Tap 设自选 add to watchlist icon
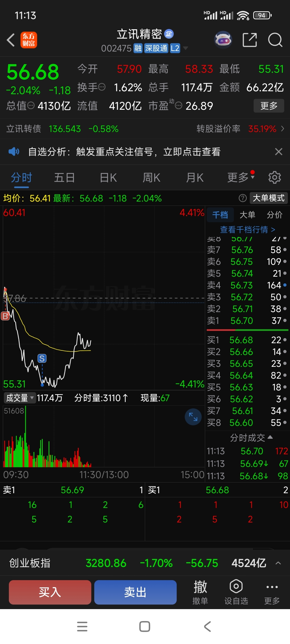The width and height of the screenshot is (290, 644). [x=236, y=592]
